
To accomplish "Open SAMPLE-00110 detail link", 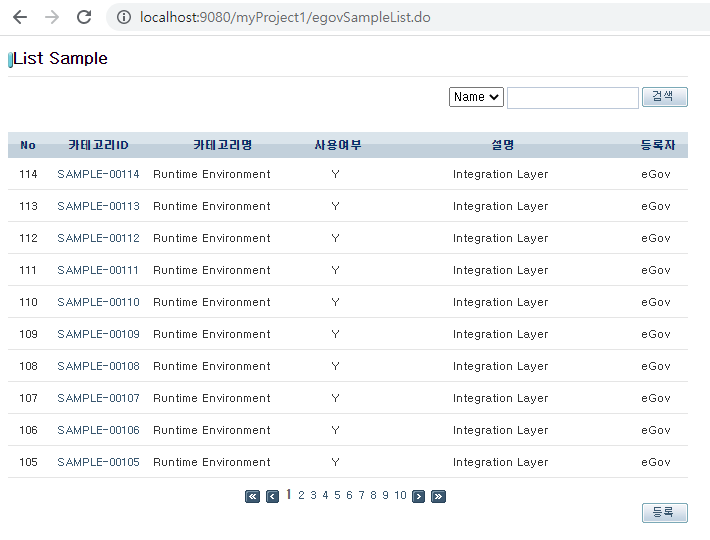I will (x=98, y=302).
